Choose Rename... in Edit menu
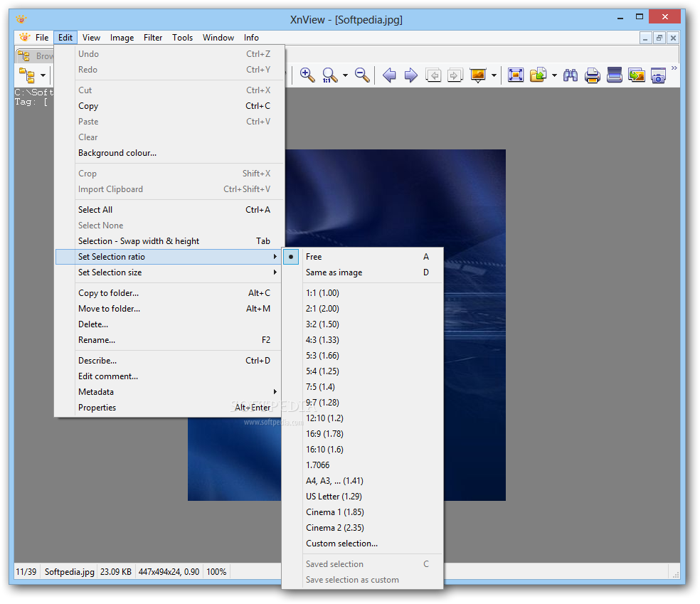 [x=169, y=340]
